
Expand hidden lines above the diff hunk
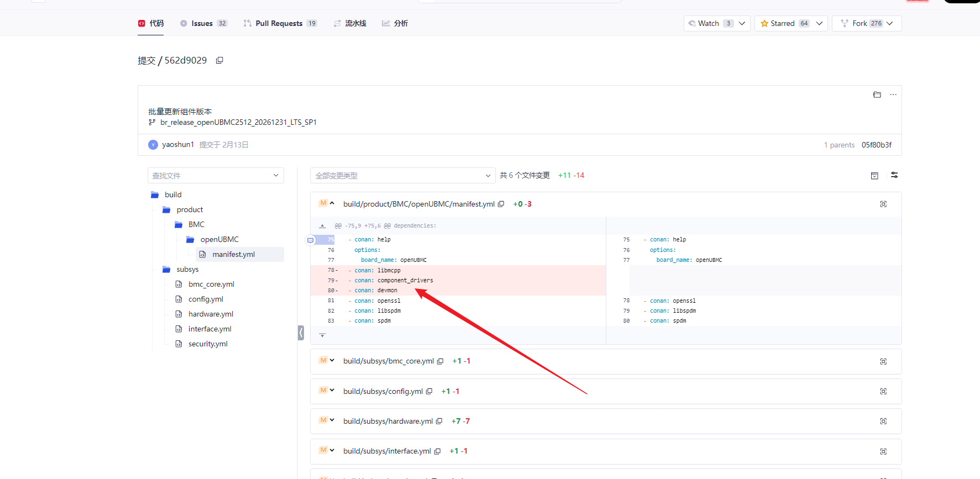322,225
